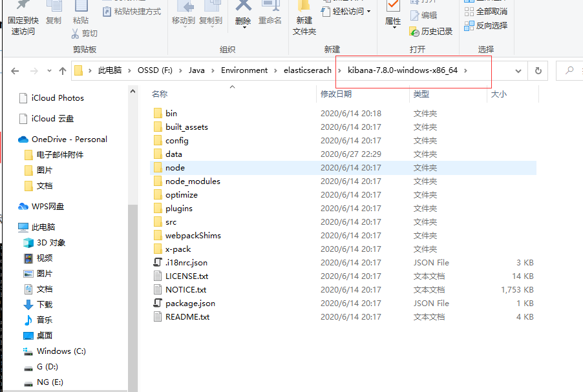Go up one folder level arrow
This screenshot has width=583, height=392.
click(63, 70)
